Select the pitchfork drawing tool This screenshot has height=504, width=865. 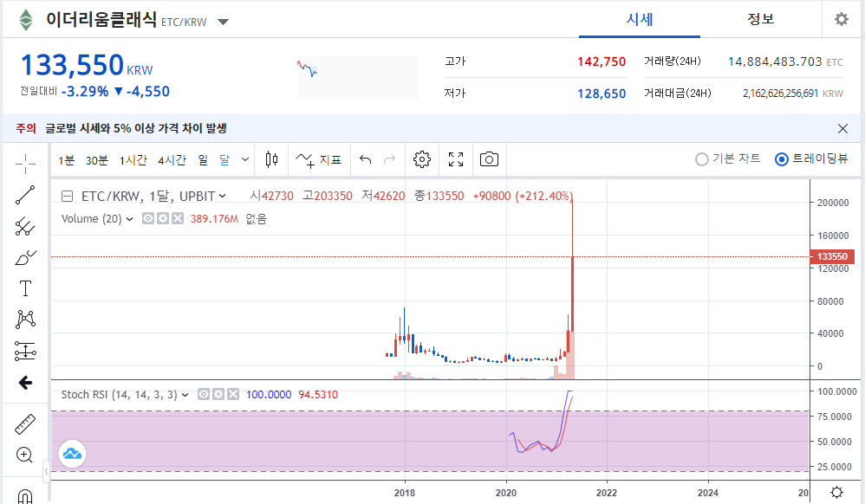coord(25,226)
